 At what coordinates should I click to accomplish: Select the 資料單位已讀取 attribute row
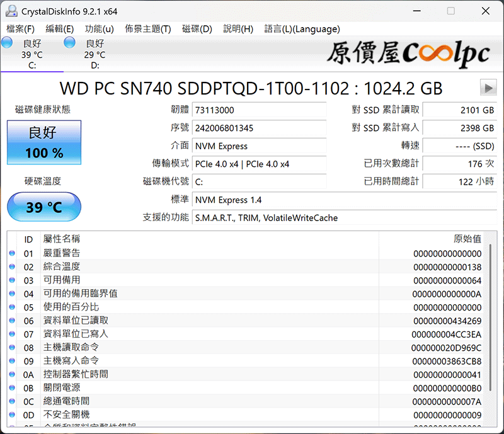246,321
